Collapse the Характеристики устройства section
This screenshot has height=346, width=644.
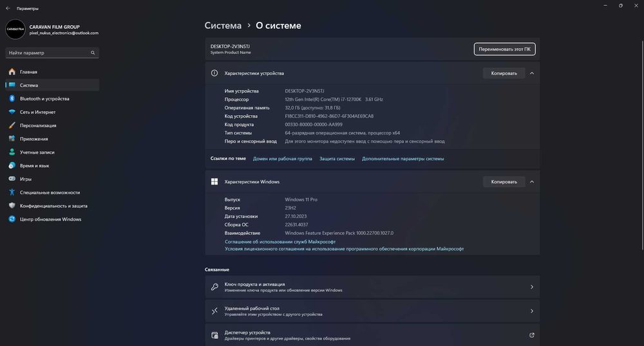[x=532, y=73]
